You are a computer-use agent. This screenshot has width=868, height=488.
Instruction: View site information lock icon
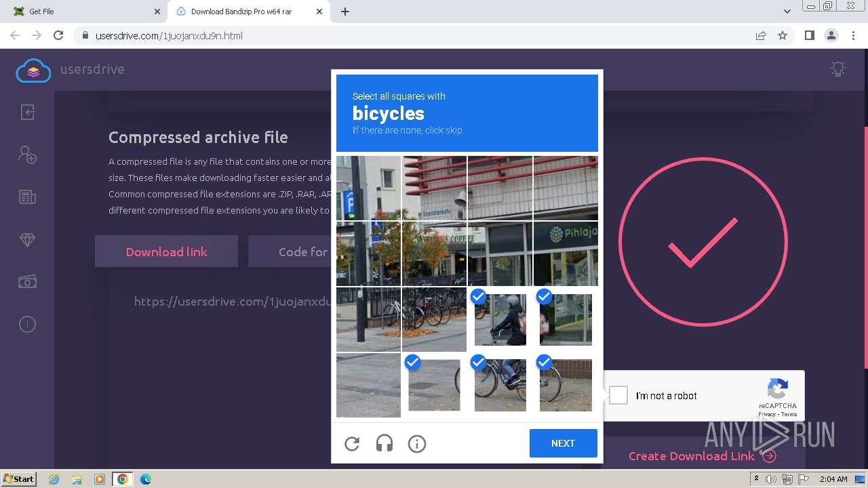[85, 35]
